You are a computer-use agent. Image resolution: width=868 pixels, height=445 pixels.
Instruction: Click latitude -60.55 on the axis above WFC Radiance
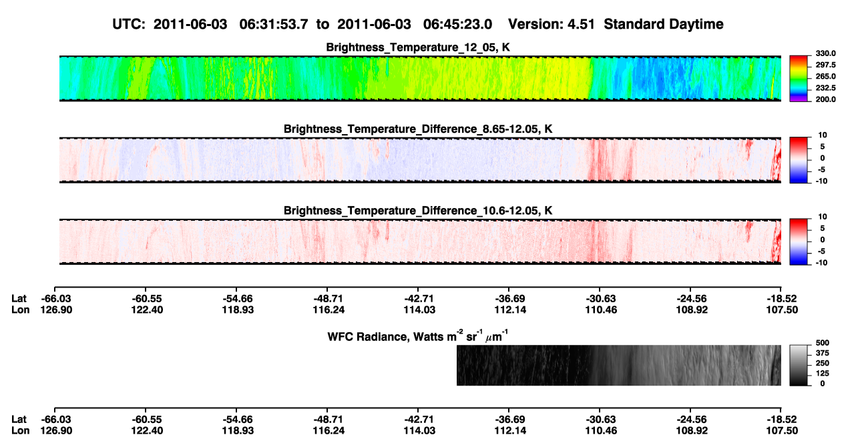point(146,298)
